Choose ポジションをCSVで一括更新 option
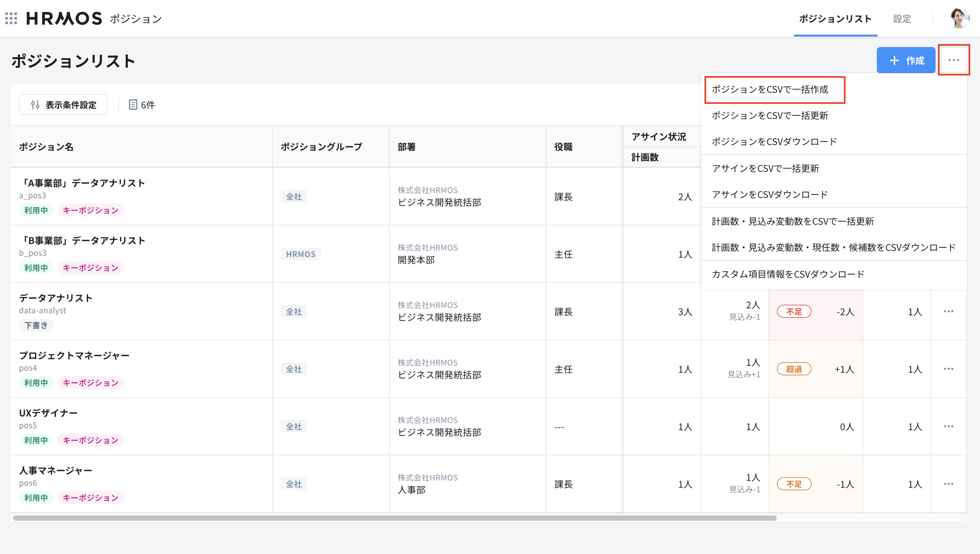 coord(770,116)
